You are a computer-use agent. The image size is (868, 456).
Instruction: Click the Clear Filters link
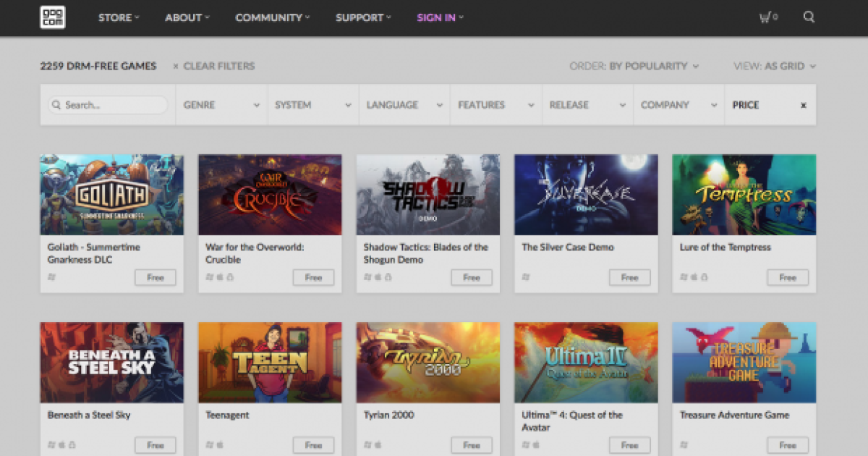(x=219, y=66)
